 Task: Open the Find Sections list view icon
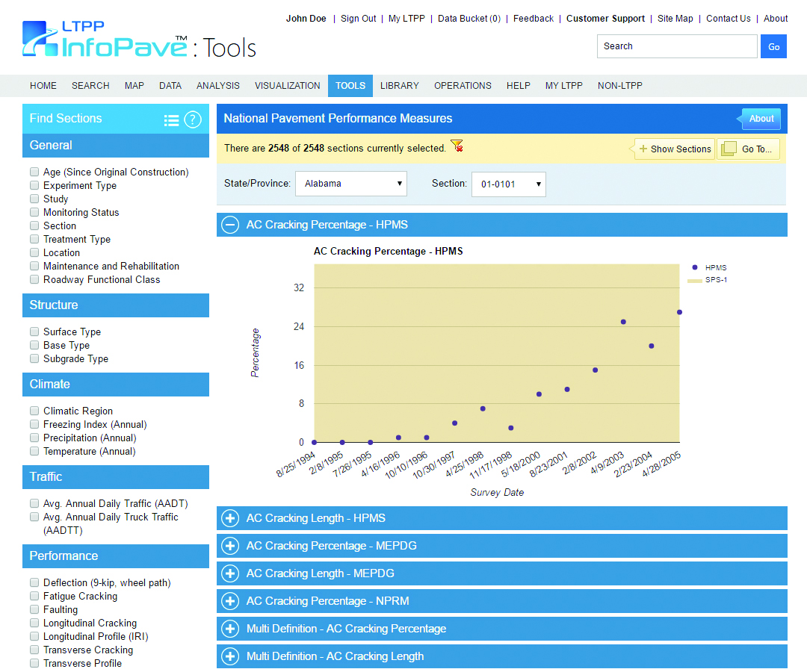tap(171, 120)
